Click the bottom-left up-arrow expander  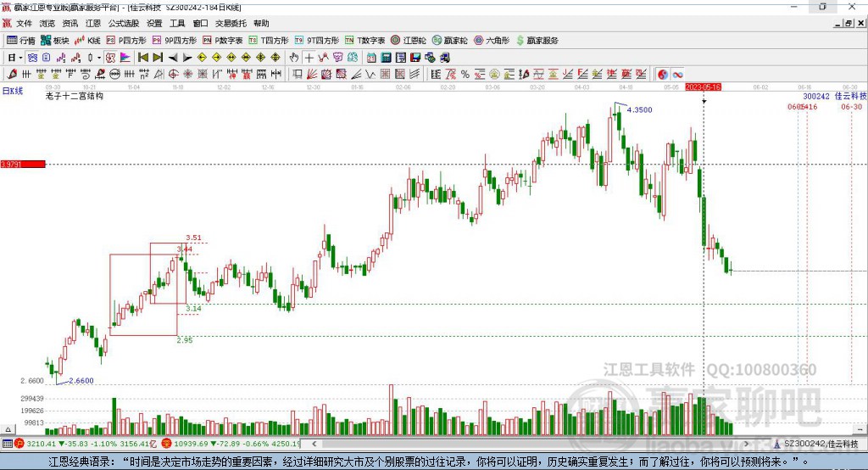(x=8, y=429)
